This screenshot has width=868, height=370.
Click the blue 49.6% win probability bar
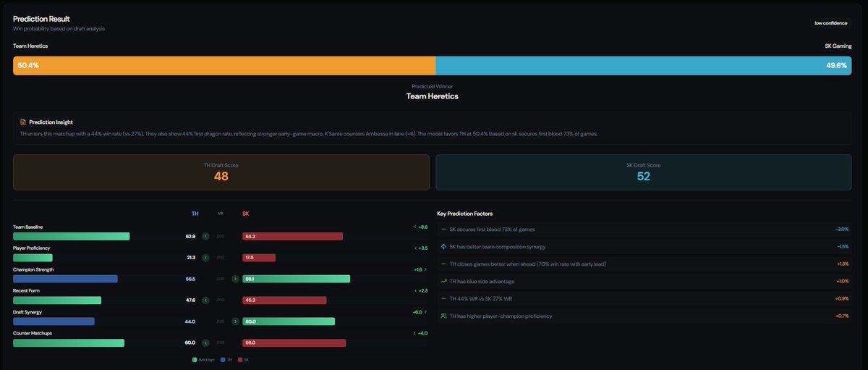[644, 65]
